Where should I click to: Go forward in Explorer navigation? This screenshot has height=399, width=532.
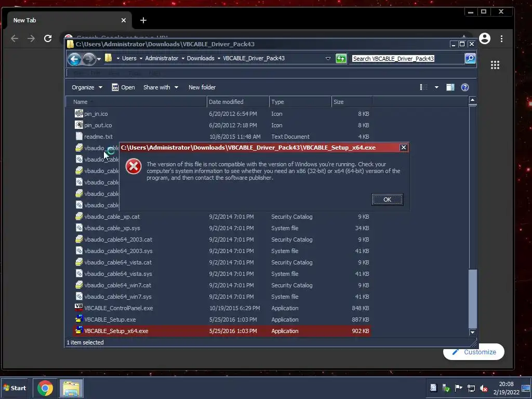(x=89, y=59)
